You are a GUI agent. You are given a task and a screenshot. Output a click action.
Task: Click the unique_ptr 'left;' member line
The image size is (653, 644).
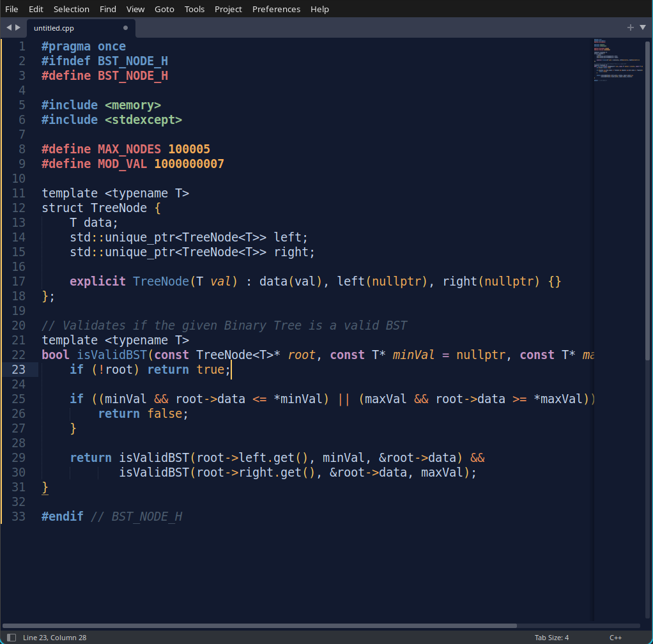point(188,237)
